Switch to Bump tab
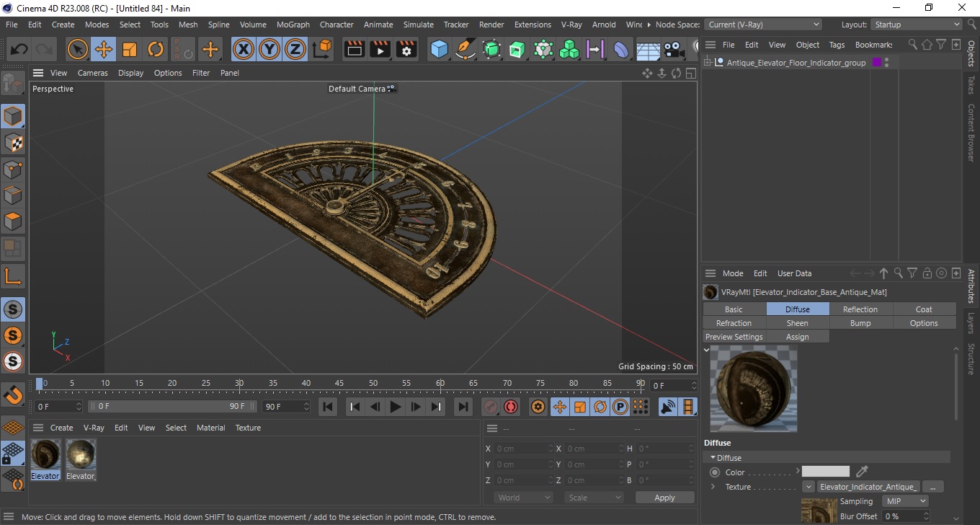 pos(860,323)
